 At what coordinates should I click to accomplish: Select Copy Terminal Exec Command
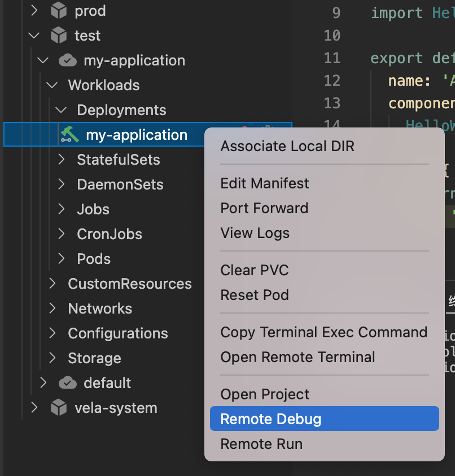pos(323,332)
